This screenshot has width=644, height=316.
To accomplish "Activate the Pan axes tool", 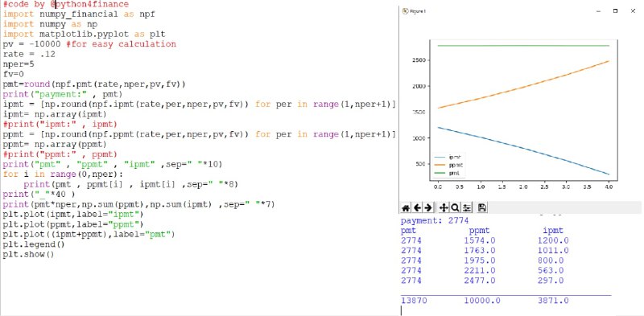I will pyautogui.click(x=444, y=208).
